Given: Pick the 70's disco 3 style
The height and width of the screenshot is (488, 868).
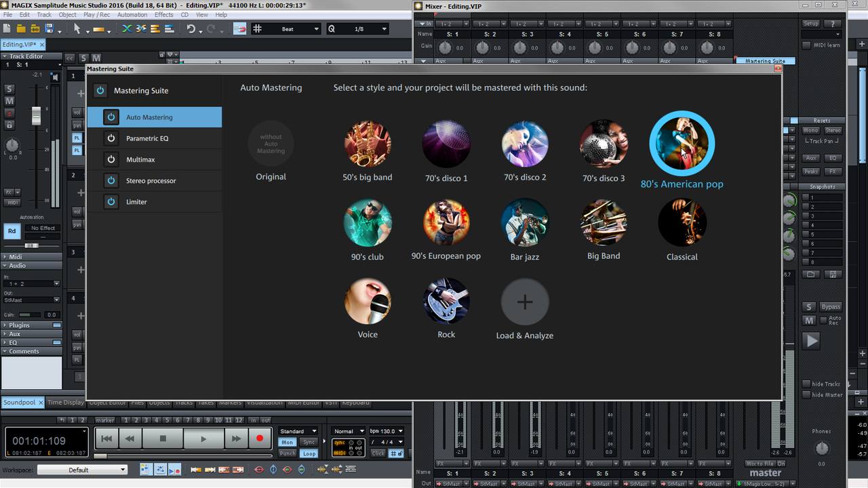Looking at the screenshot, I should pos(604,144).
